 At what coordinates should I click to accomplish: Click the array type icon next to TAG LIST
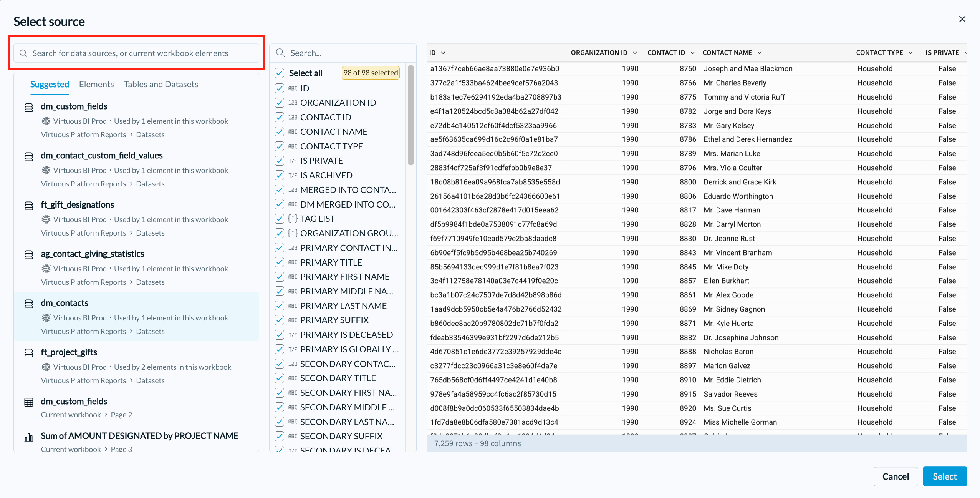[x=293, y=219]
